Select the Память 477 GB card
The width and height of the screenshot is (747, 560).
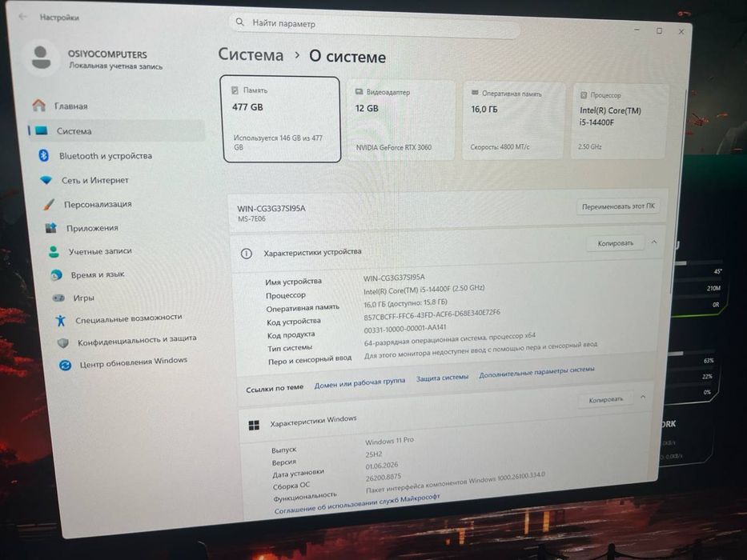point(280,119)
